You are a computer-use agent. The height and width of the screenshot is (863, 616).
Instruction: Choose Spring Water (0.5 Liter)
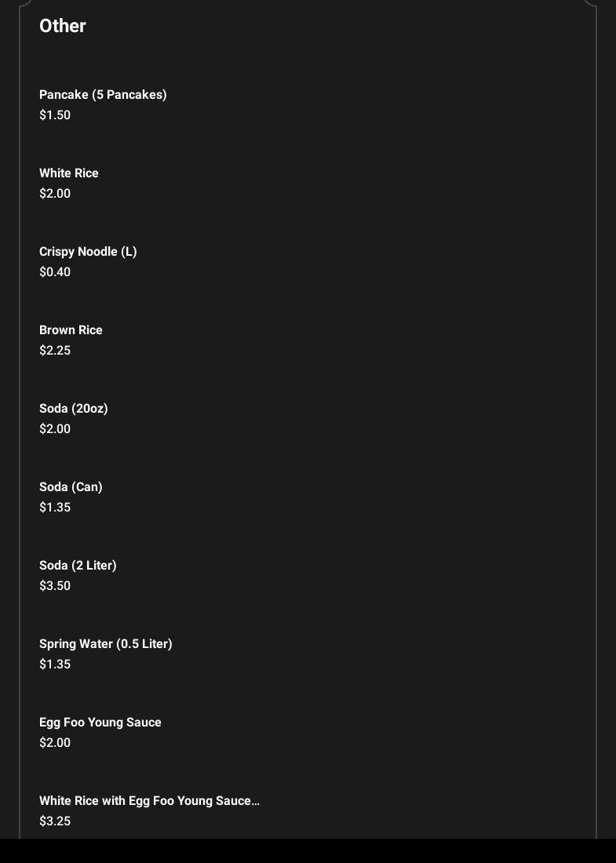pyautogui.click(x=106, y=644)
